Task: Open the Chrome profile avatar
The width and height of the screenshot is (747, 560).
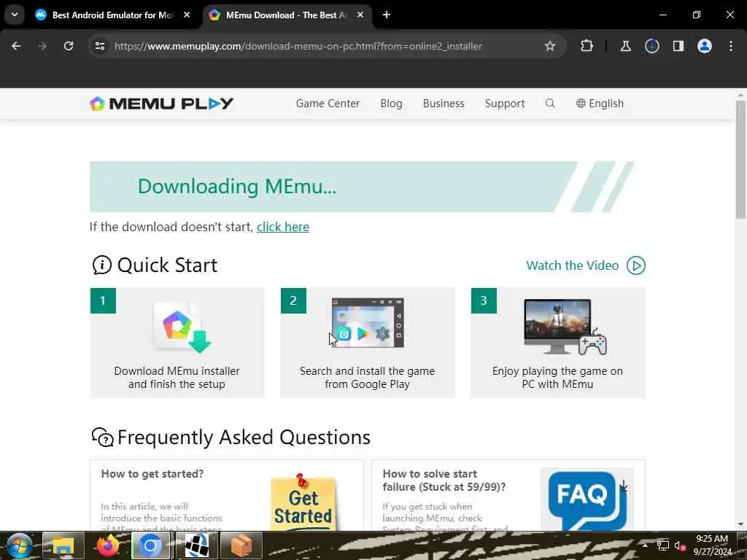Action: (x=705, y=46)
